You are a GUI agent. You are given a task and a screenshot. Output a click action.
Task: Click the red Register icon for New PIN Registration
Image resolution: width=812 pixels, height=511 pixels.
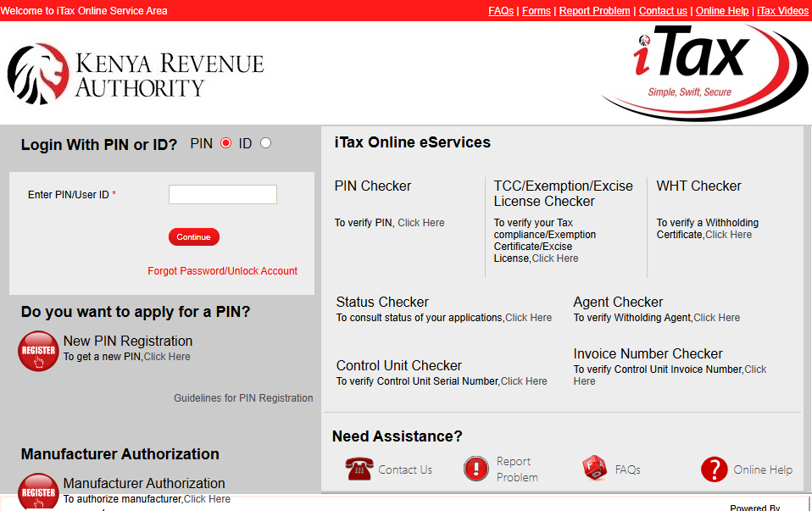38,351
